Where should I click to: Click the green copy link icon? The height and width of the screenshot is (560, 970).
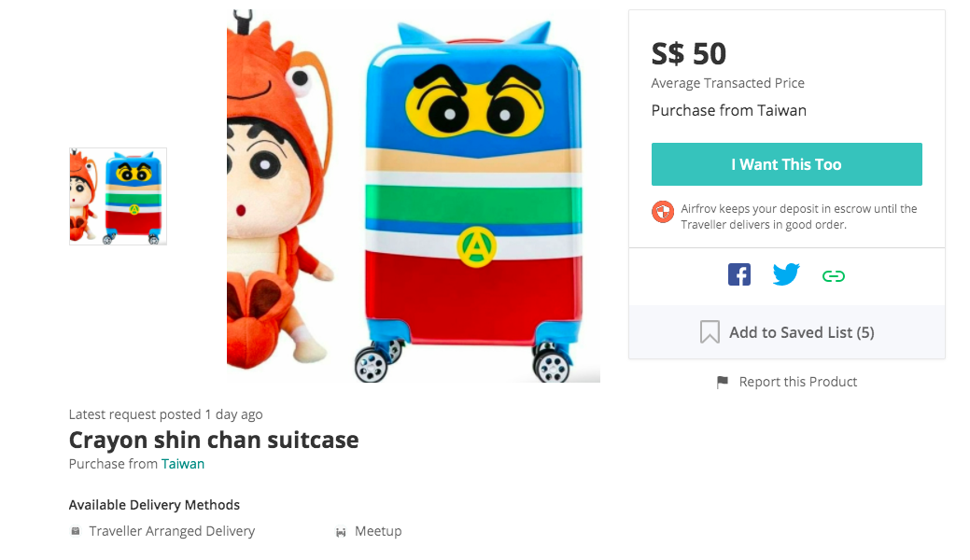(833, 276)
